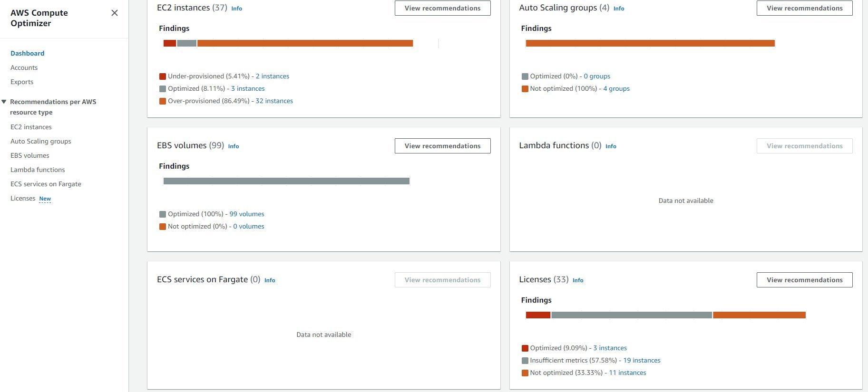The image size is (868, 392).
Task: Select Auto Scaling groups in sidebar
Action: 41,141
